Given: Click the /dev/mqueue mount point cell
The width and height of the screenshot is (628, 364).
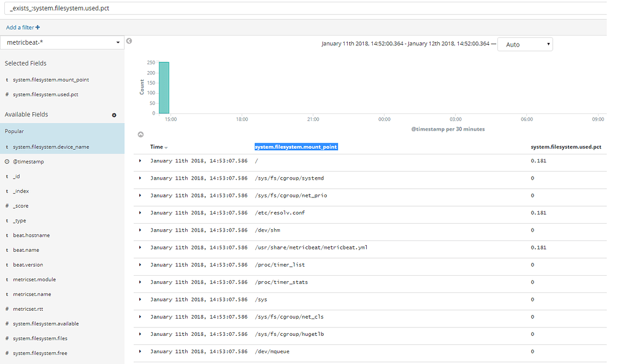Looking at the screenshot, I should [272, 352].
